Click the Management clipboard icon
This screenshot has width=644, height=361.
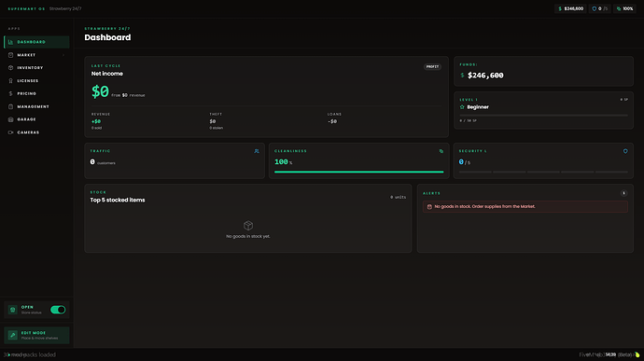[x=10, y=106]
